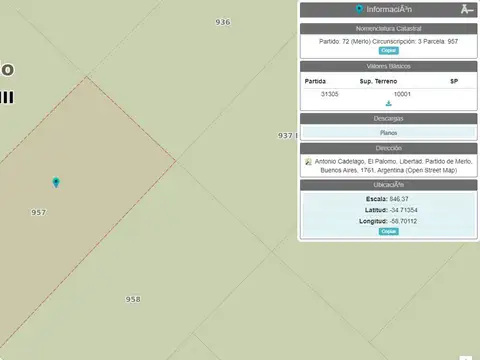Select parcel label 937 on map
Screen dimensions: 480x360
tap(285, 135)
